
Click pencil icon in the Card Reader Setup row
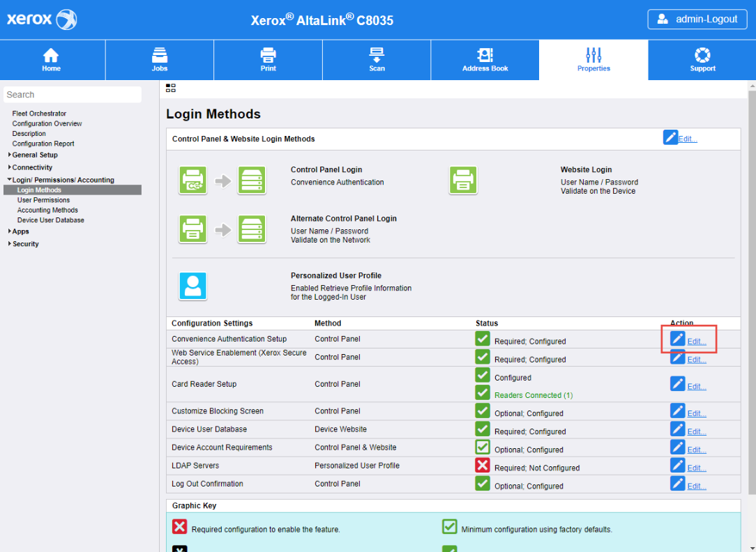pos(677,383)
